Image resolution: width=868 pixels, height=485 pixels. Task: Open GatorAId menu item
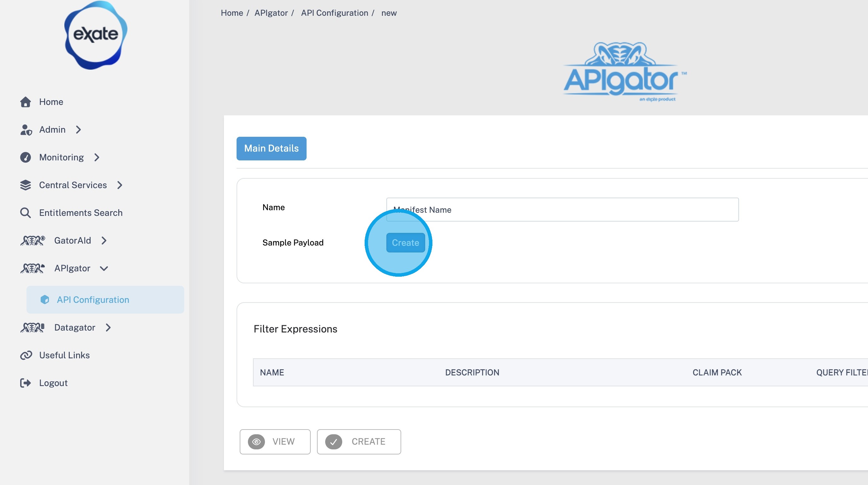tap(73, 240)
